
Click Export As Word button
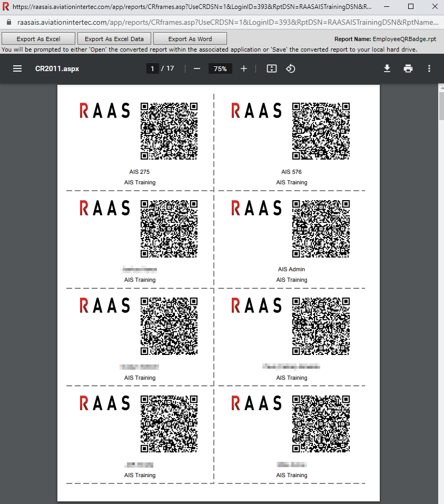tap(190, 39)
